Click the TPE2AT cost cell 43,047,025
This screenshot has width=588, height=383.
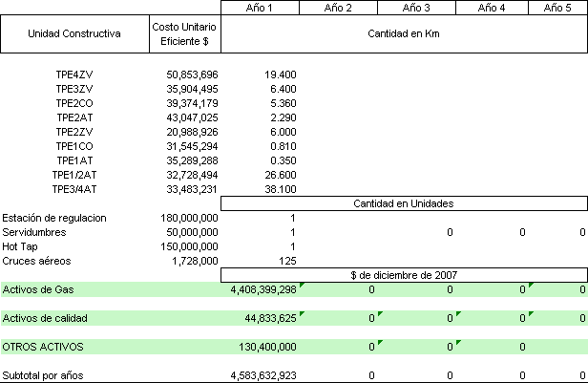pos(192,117)
